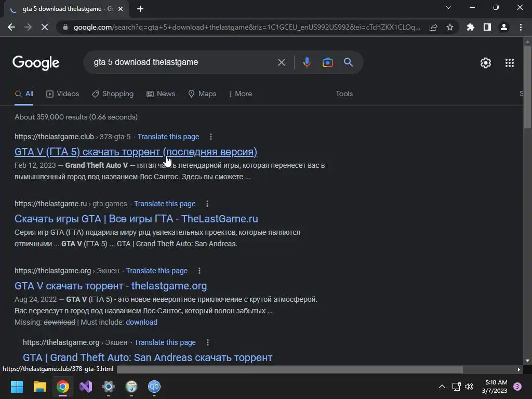This screenshot has width=532, height=399.
Task: Open the notification center badge
Action: [x=517, y=386]
